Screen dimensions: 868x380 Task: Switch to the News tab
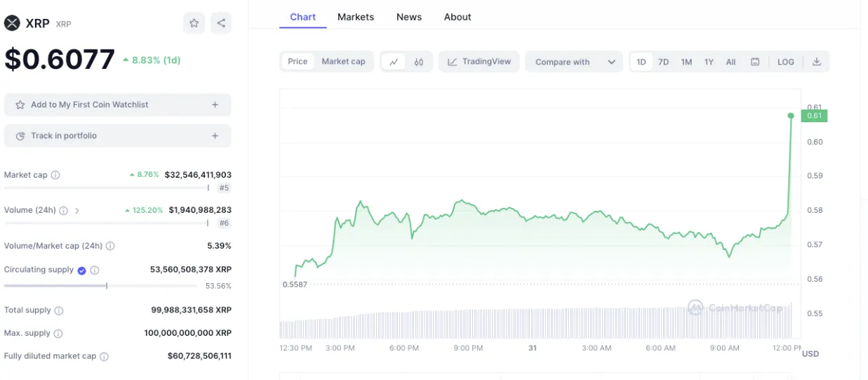409,17
